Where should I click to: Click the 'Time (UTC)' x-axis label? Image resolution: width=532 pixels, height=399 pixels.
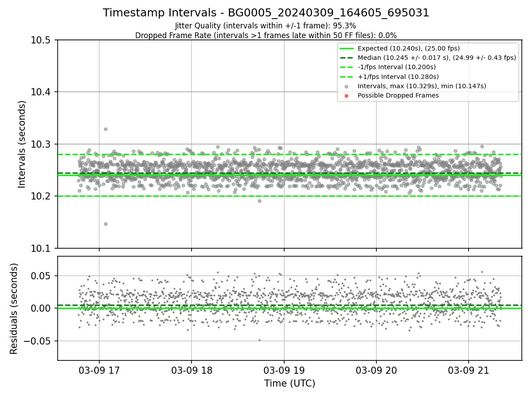pyautogui.click(x=289, y=383)
